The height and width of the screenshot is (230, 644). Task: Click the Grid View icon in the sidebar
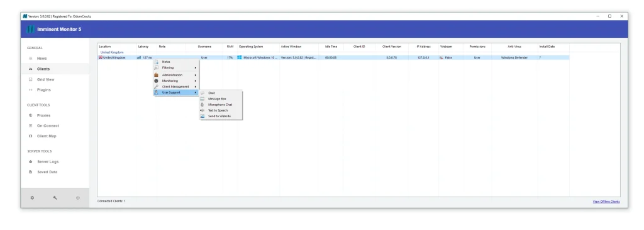[30, 79]
